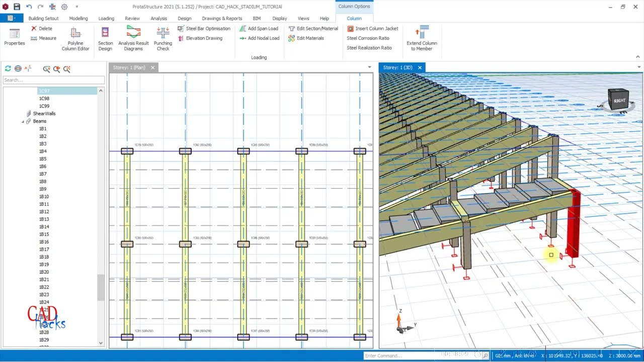
Task: Click Extend Column to Member
Action: (x=422, y=39)
